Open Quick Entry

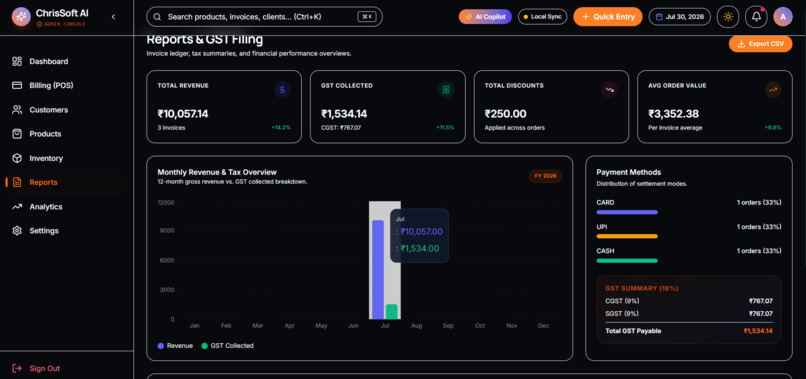[608, 17]
